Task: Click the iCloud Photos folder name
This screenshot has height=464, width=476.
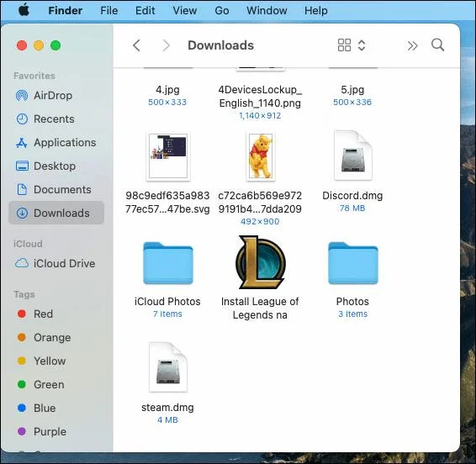Action: click(167, 302)
